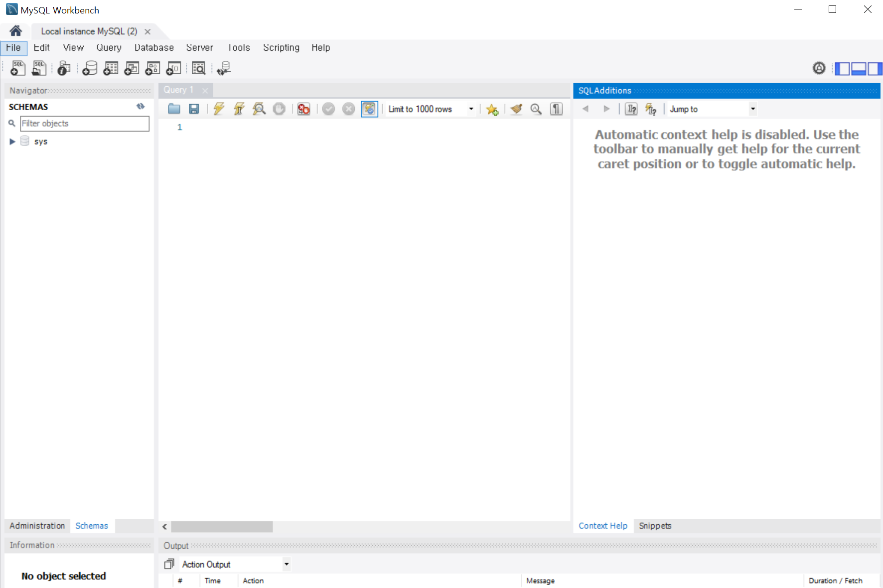This screenshot has width=883, height=588.
Task: Select the Context Help tab
Action: (x=603, y=526)
